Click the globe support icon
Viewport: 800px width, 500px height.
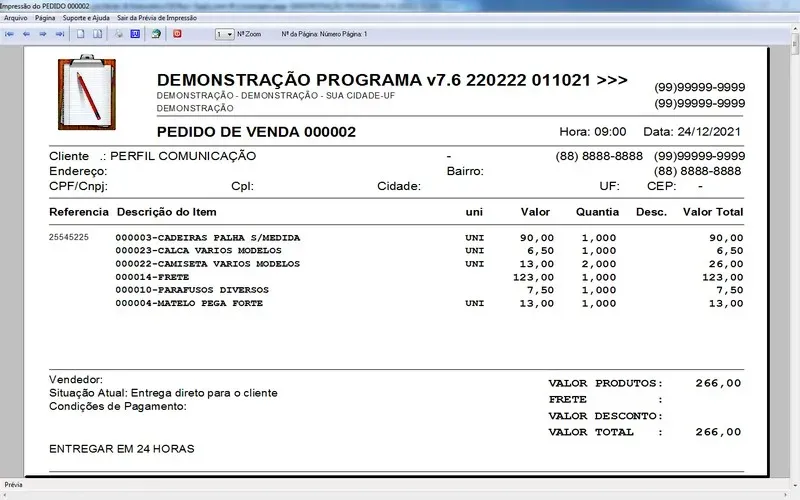156,34
